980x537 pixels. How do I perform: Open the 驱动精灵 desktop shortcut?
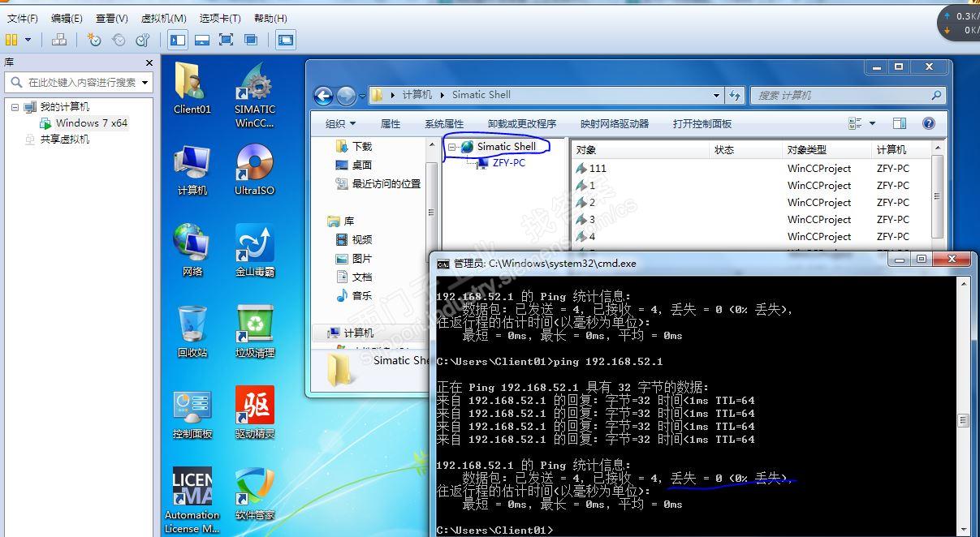coord(255,413)
